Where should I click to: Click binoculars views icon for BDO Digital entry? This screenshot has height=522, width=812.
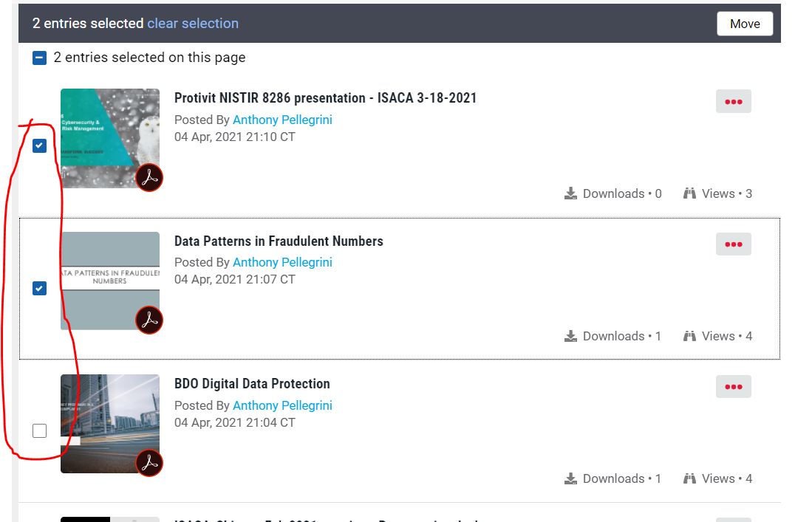[x=690, y=478]
